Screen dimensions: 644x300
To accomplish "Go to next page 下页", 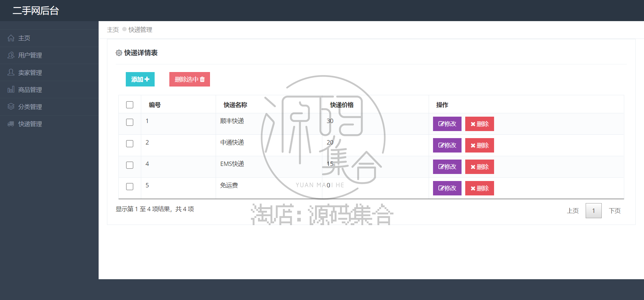I will [615, 211].
